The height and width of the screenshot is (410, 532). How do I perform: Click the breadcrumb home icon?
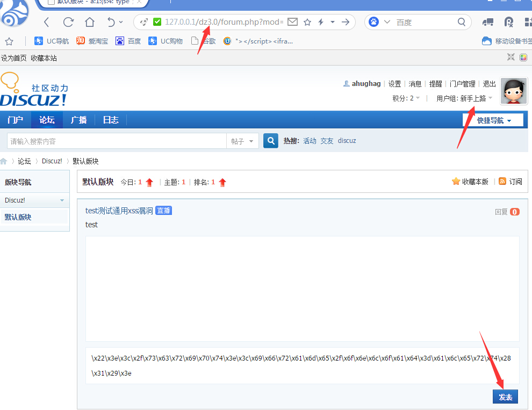(x=4, y=161)
